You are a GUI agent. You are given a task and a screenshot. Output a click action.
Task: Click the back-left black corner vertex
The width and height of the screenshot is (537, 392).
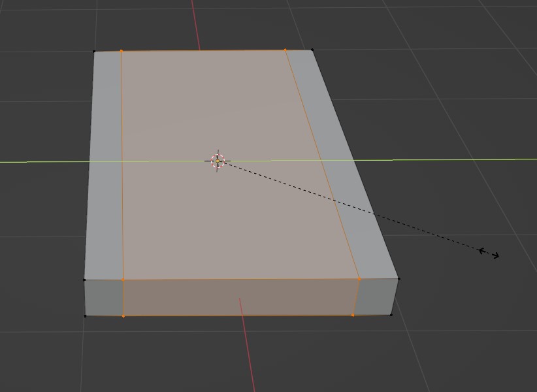click(94, 51)
